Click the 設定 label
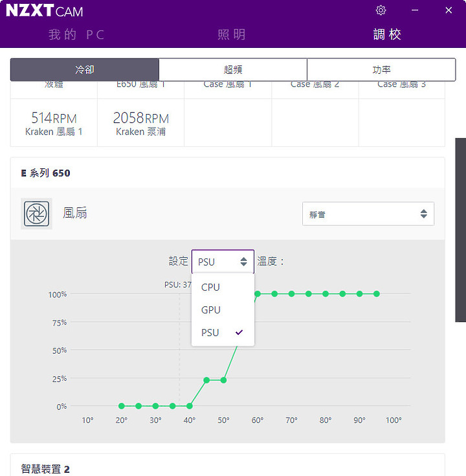Viewport: 466px width, 476px height. coord(179,261)
